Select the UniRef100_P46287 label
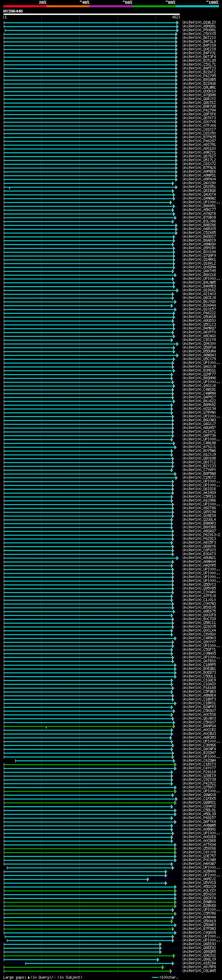This screenshot has height=980, width=222. pyautogui.click(x=199, y=141)
